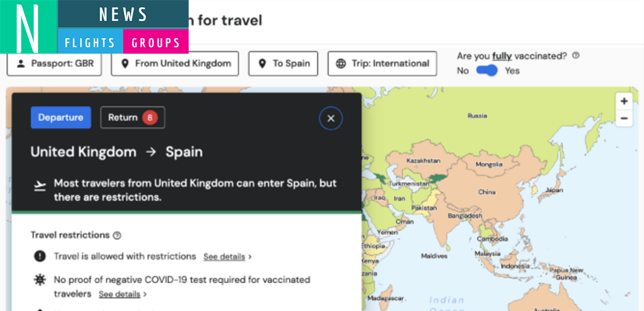Viewport: 644px width, 311px height.
Task: Click the red 8 notification badge
Action: coord(150,118)
